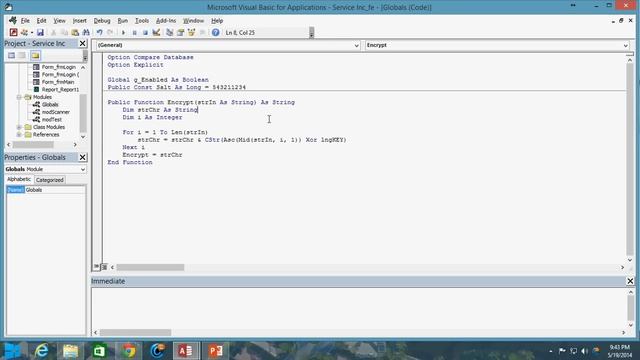The image size is (640, 360).
Task: Open the Add-Ins menu
Action: [166, 20]
